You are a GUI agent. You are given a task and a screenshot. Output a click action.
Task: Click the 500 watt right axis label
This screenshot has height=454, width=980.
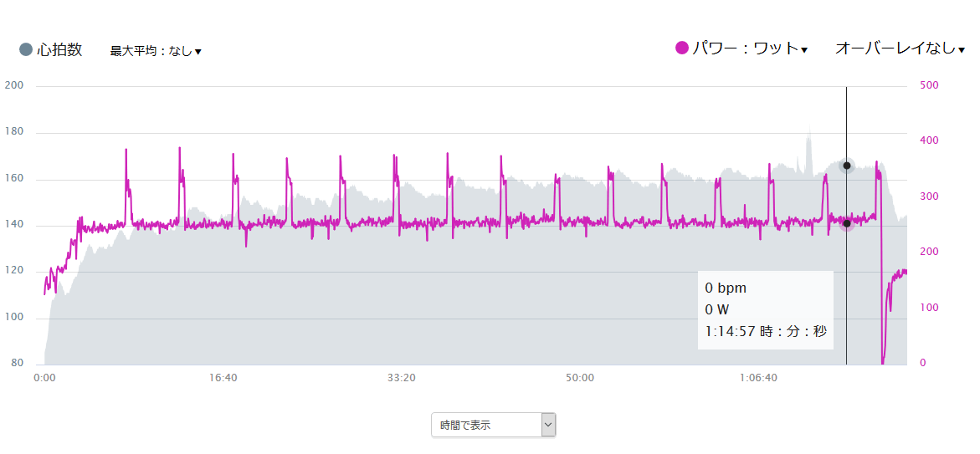930,85
